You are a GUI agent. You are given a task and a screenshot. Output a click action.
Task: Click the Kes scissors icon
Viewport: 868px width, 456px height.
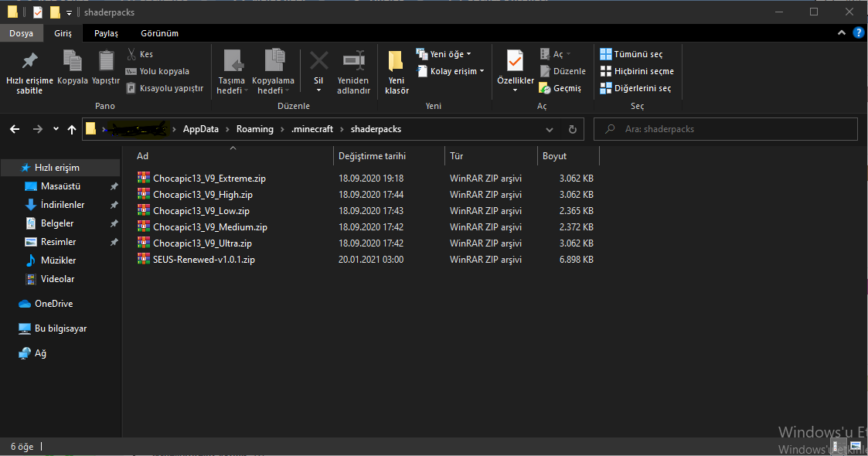132,54
